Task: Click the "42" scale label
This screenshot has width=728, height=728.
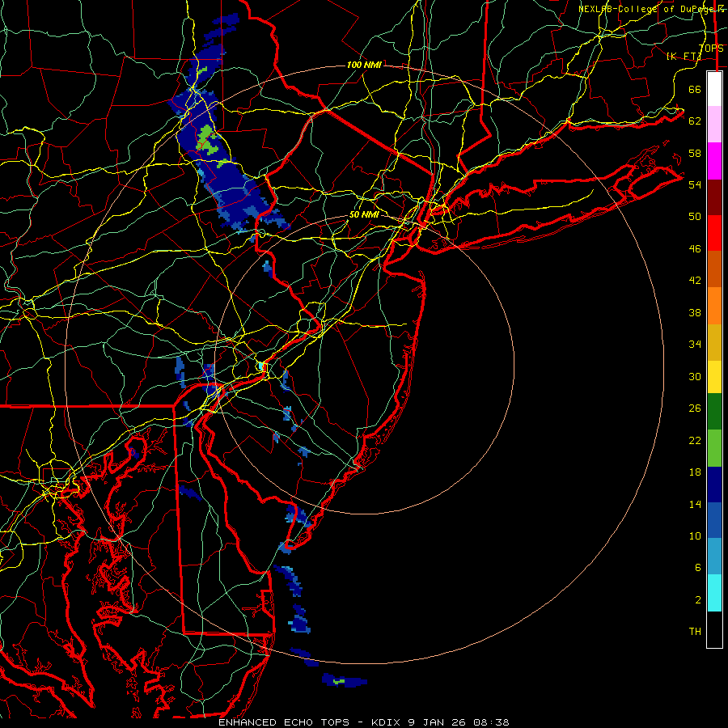Action: click(x=695, y=281)
